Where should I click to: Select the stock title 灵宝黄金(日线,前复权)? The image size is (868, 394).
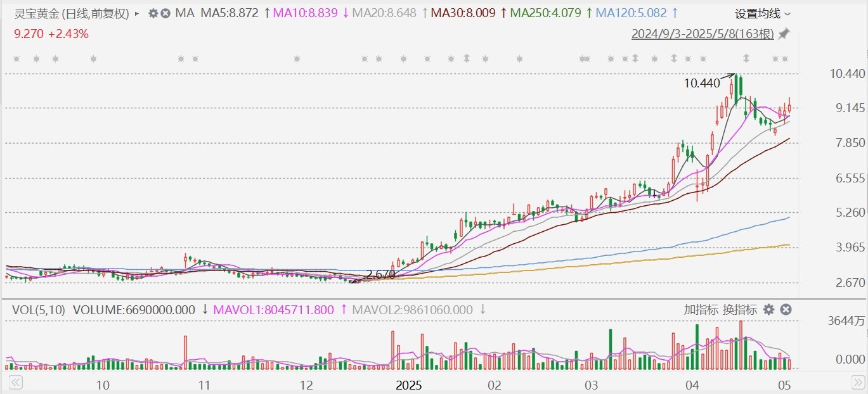tap(72, 13)
